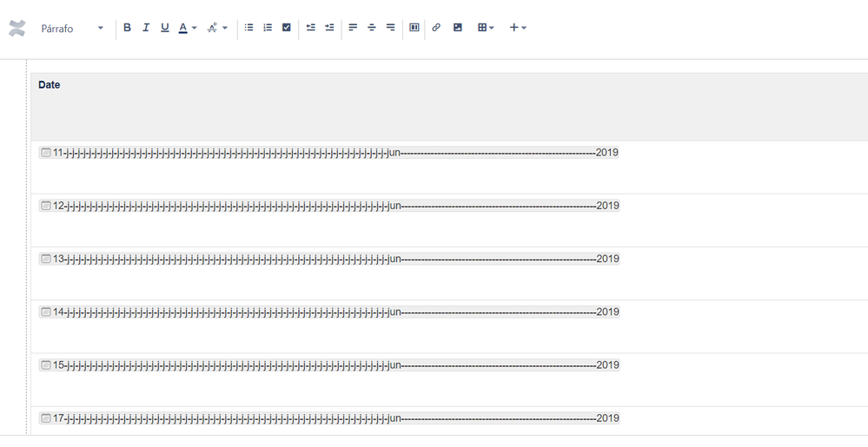The image size is (868, 447).
Task: Click the date lozenge starting with 13
Action: [328, 259]
